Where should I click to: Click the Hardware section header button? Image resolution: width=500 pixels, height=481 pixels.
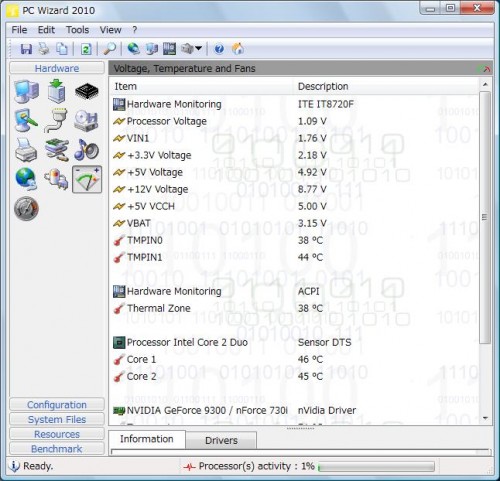click(57, 68)
